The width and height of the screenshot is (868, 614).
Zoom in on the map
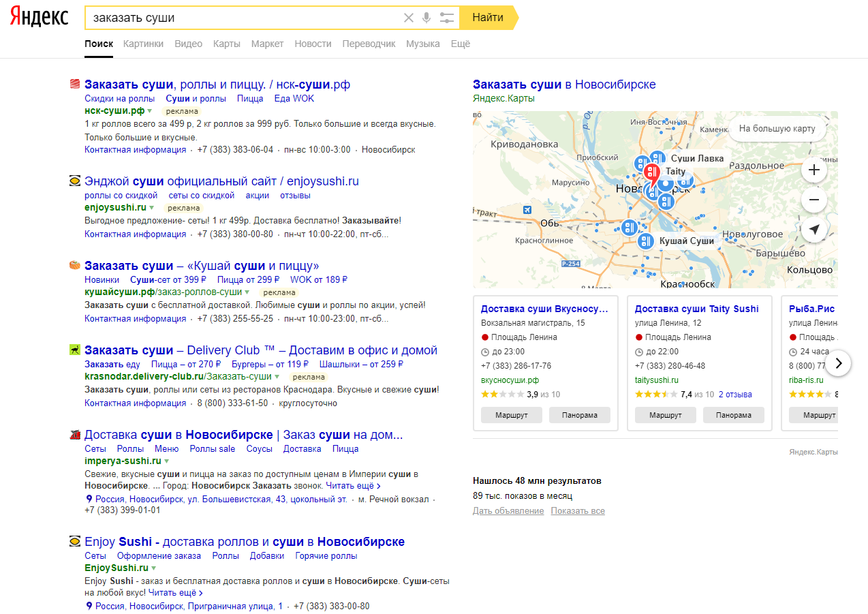coord(814,170)
